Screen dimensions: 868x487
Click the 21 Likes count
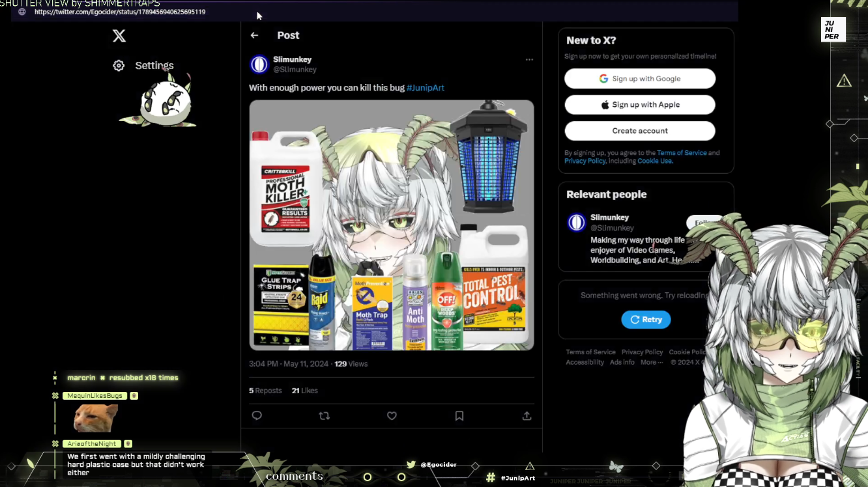click(305, 391)
